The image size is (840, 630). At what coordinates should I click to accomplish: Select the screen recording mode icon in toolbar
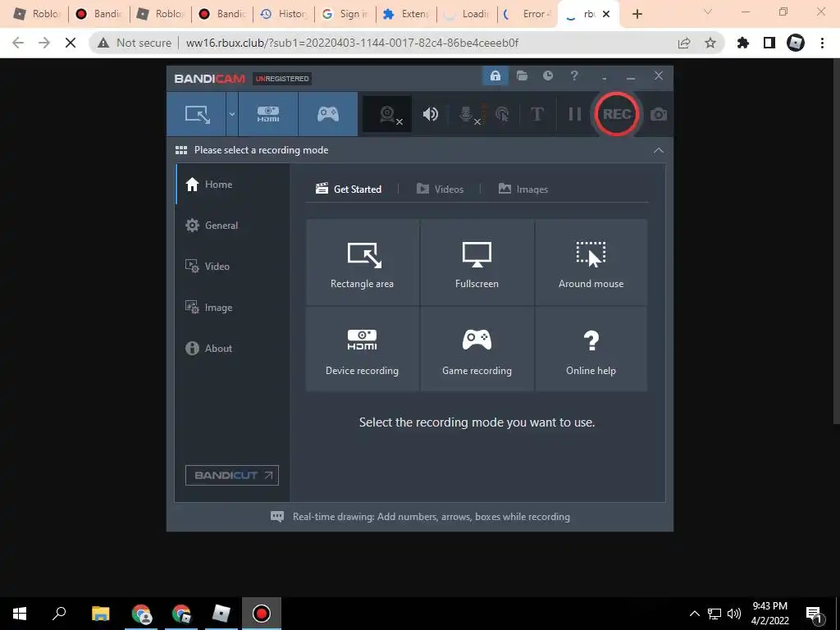tap(197, 114)
